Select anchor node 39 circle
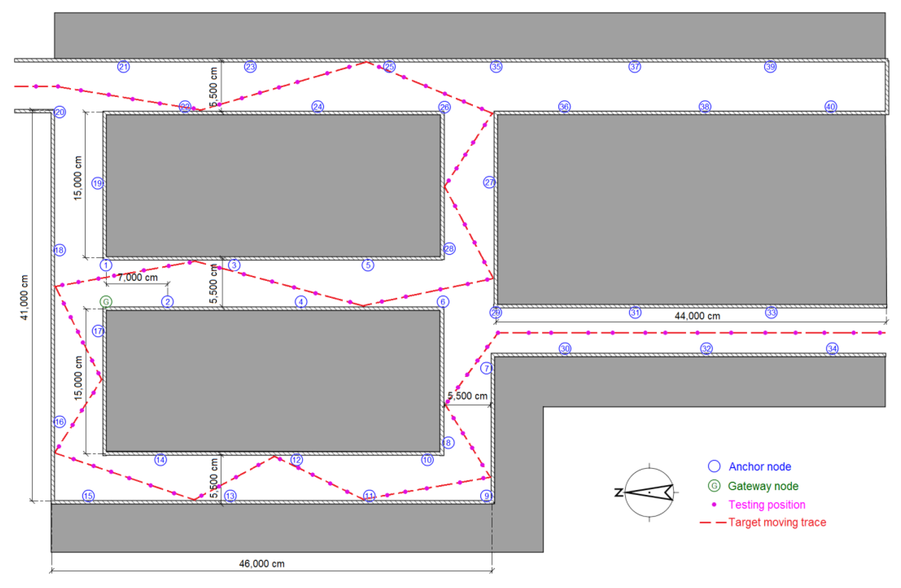This screenshot has height=588, width=901. (770, 67)
